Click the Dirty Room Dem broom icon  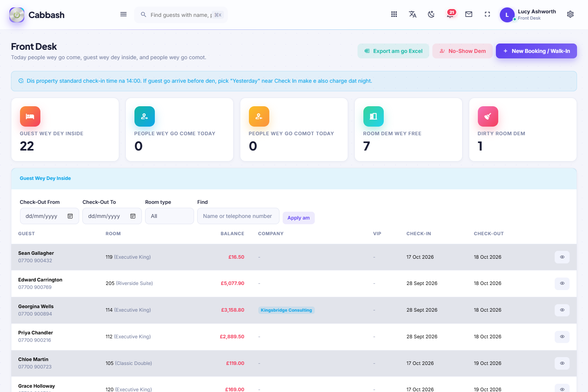pos(488,116)
